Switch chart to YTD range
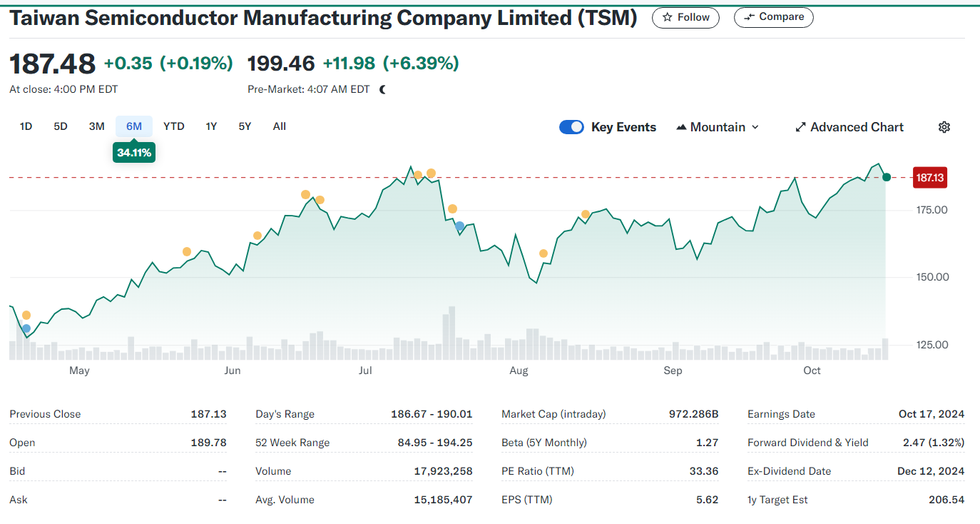 click(174, 126)
